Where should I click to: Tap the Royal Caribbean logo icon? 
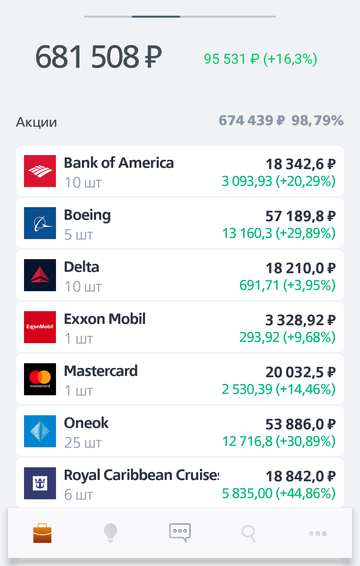tap(40, 483)
